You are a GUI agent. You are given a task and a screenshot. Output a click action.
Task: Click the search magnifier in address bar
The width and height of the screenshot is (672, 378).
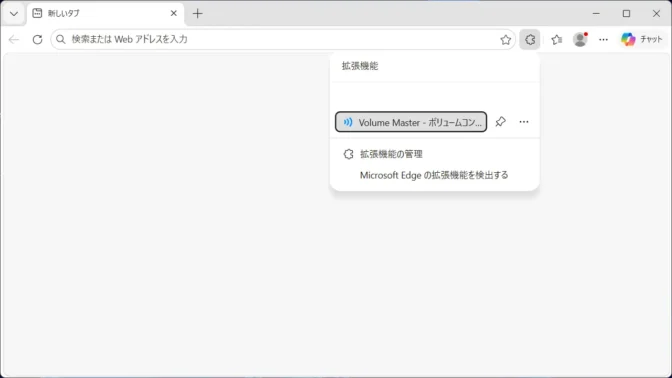61,39
